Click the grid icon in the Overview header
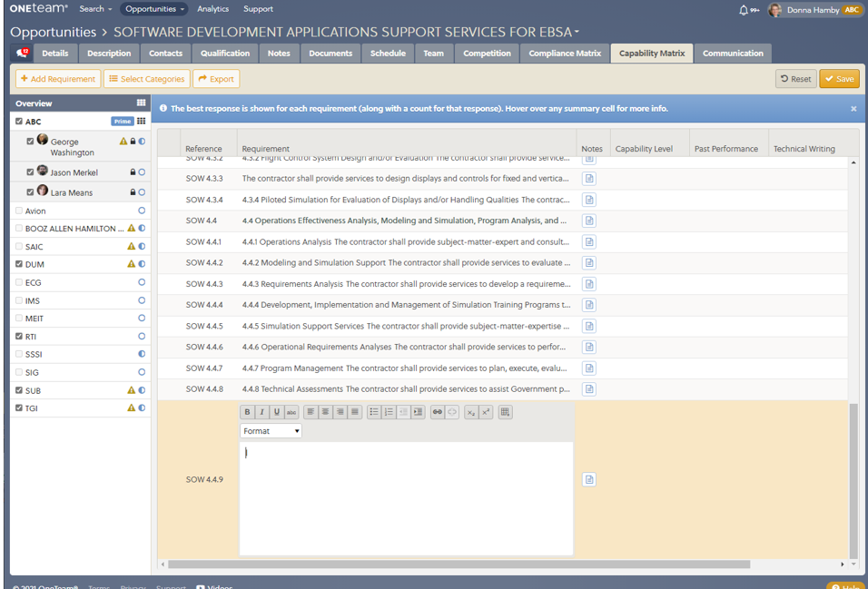 click(x=141, y=103)
